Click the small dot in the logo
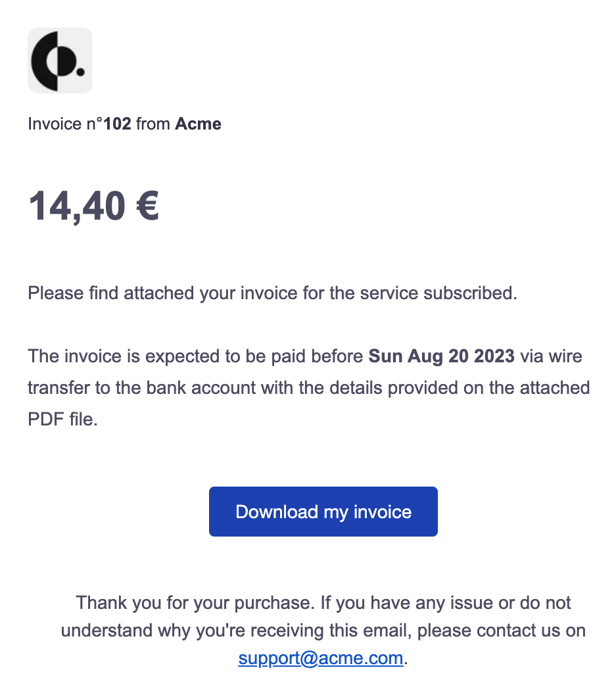 tap(80, 72)
